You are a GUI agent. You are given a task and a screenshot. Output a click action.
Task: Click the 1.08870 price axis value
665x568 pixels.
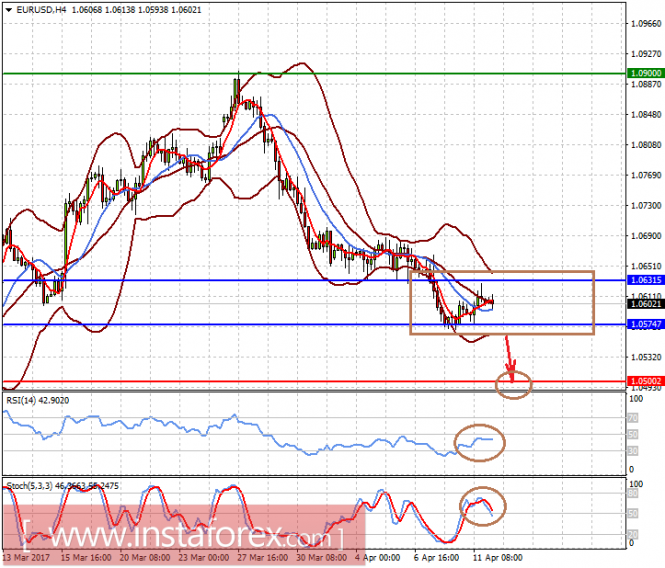tap(646, 84)
